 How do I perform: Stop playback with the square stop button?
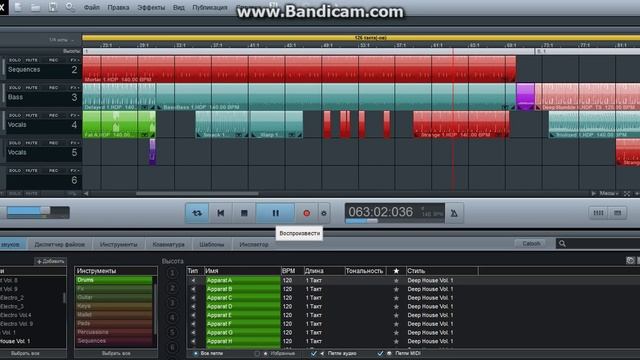(244, 213)
